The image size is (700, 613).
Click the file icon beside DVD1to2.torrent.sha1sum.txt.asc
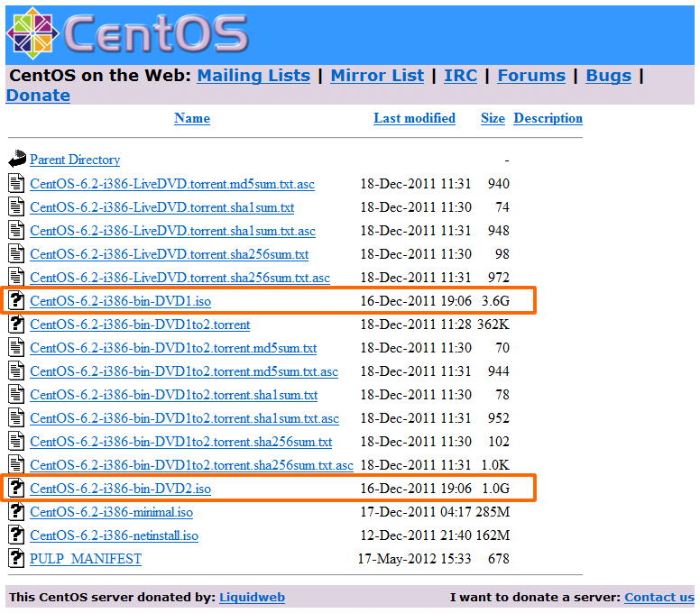[x=16, y=417]
